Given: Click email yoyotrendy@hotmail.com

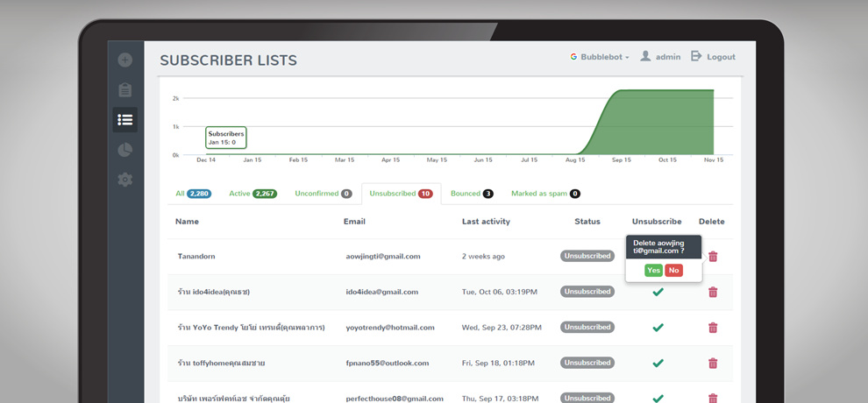Looking at the screenshot, I should click(x=390, y=328).
